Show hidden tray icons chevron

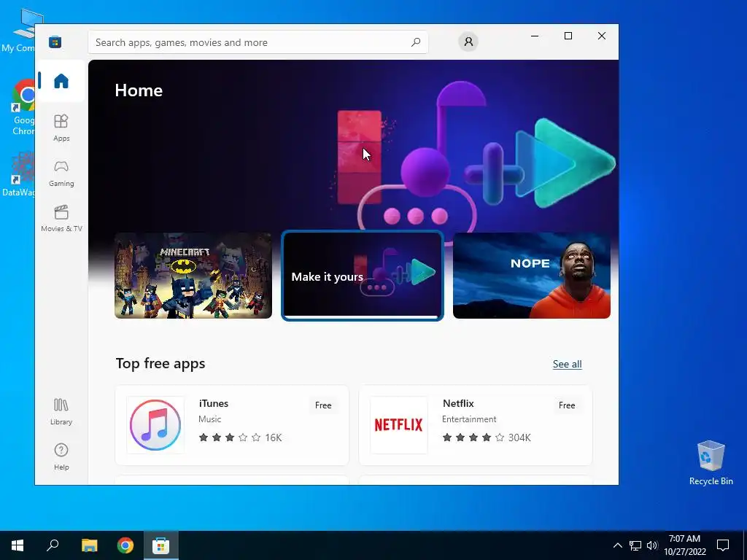pos(617,545)
